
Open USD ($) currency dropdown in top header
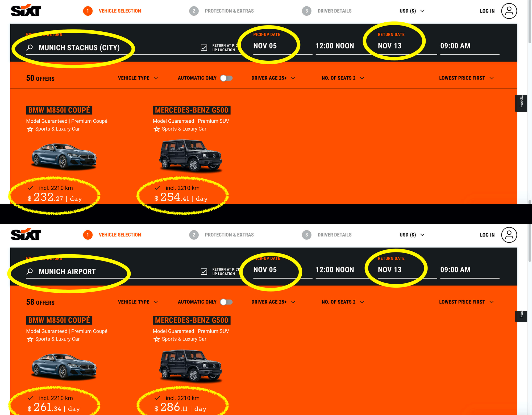click(x=412, y=11)
